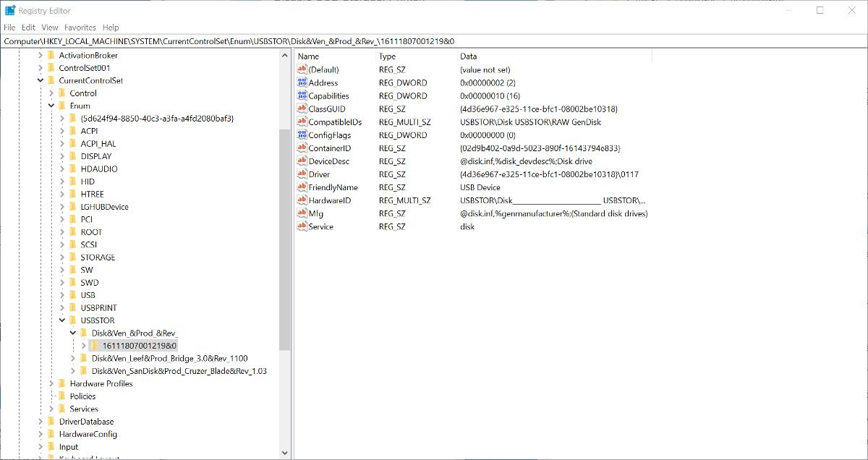Select the HID tree key
Viewport: 868px width, 460px height.
click(88, 182)
